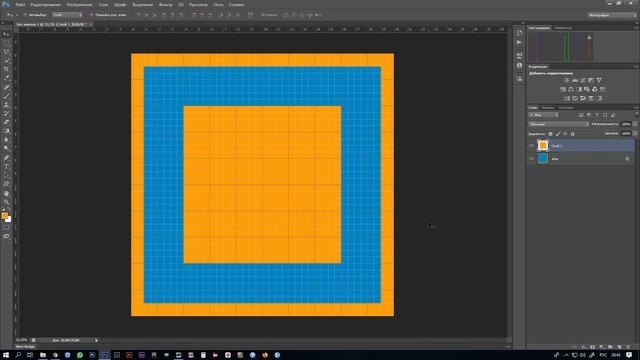This screenshot has width=640, height=360.
Task: Filter layers by pixel type
Action: point(581,115)
